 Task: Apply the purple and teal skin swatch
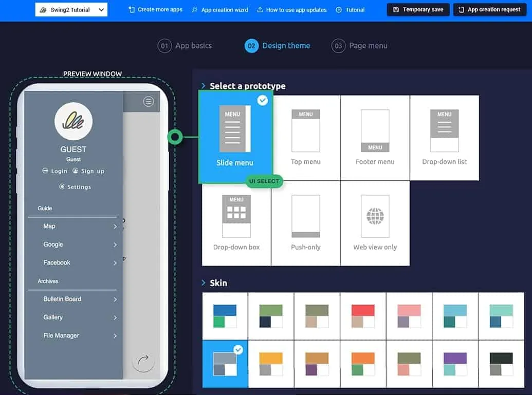(454, 364)
